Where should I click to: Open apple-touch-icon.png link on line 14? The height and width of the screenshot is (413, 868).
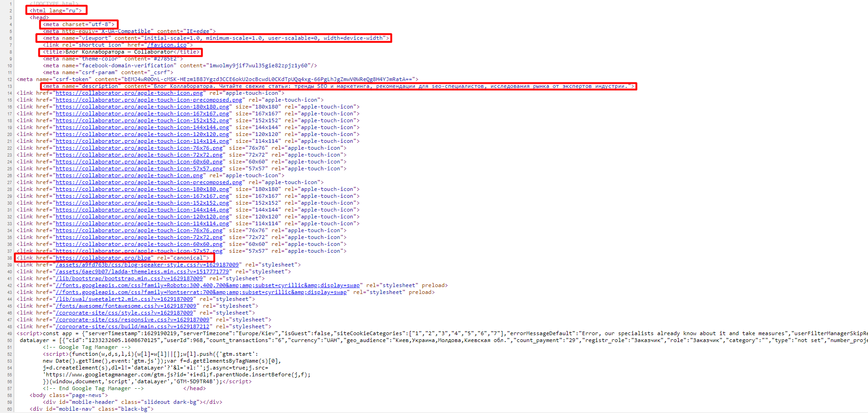pyautogui.click(x=129, y=93)
